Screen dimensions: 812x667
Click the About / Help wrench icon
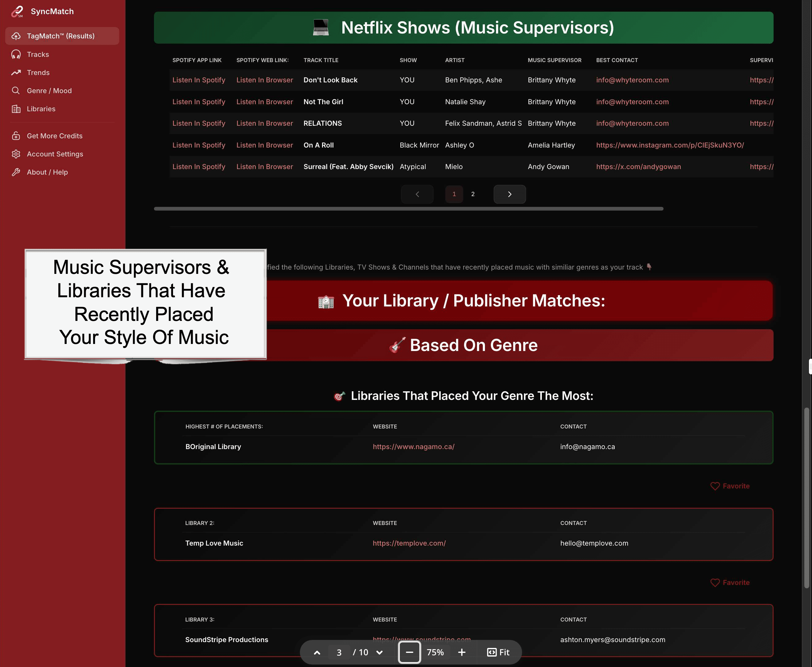[16, 172]
